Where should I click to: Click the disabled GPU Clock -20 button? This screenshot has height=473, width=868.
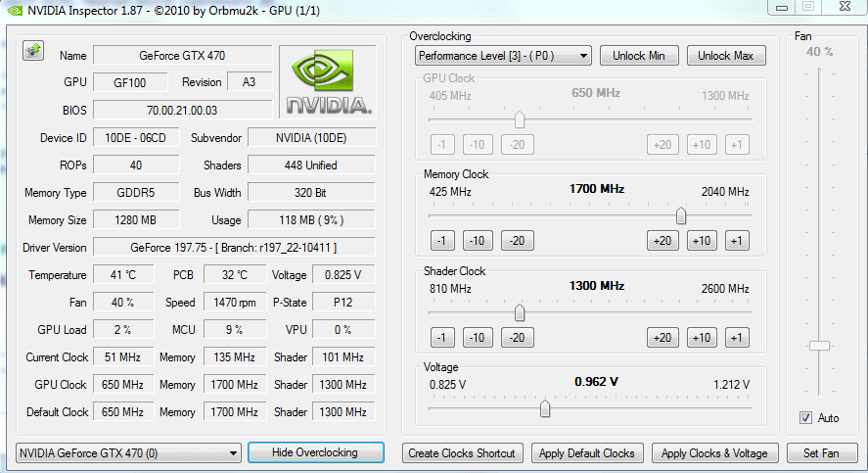pyautogui.click(x=518, y=145)
